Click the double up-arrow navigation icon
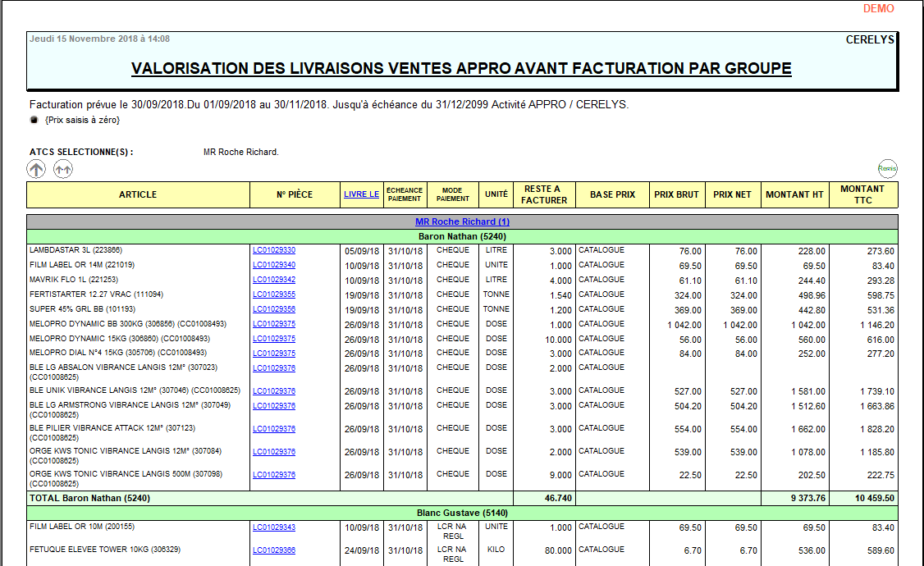924x566 pixels. pyautogui.click(x=63, y=169)
